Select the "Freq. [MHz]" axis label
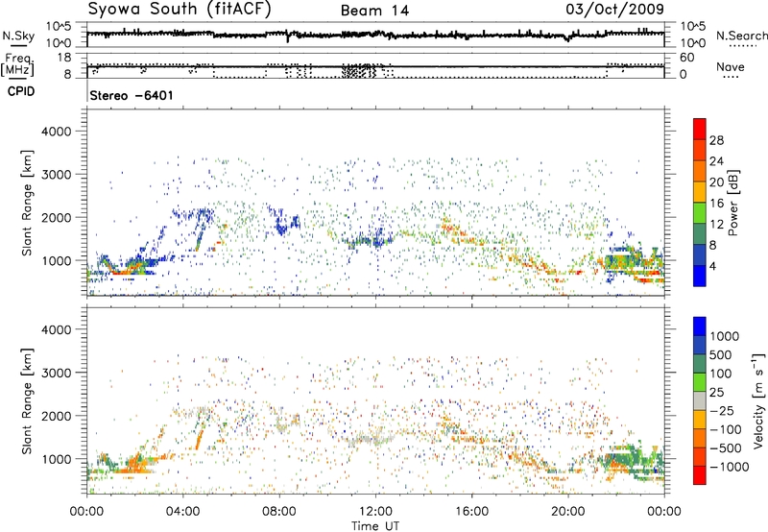Screen dimensions: 768x532 click(18, 65)
